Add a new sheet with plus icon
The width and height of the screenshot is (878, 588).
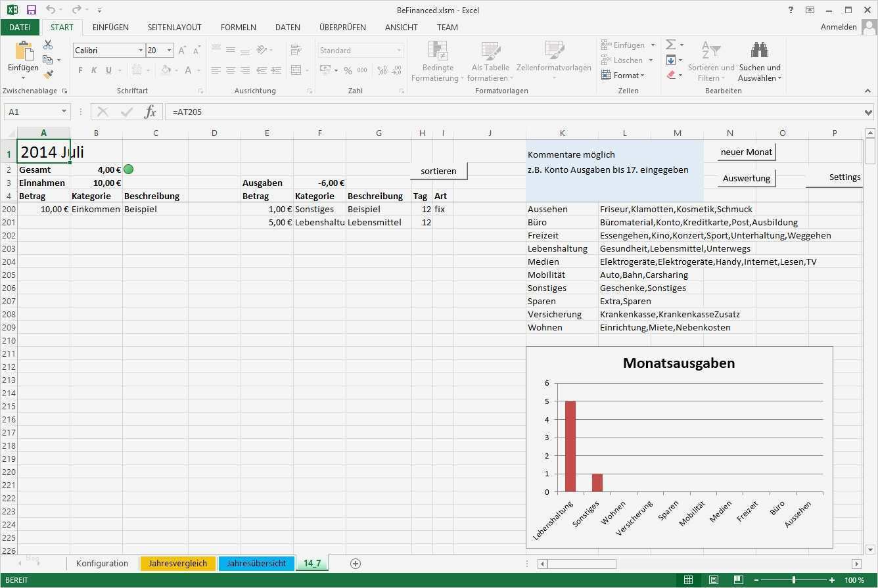pos(356,564)
